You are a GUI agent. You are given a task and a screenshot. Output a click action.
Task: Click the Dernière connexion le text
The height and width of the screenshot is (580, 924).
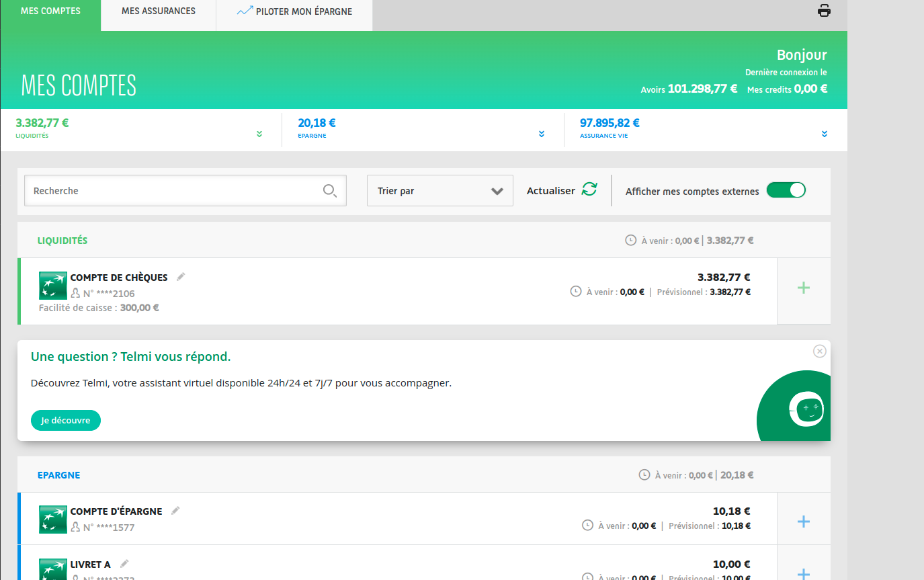click(786, 73)
